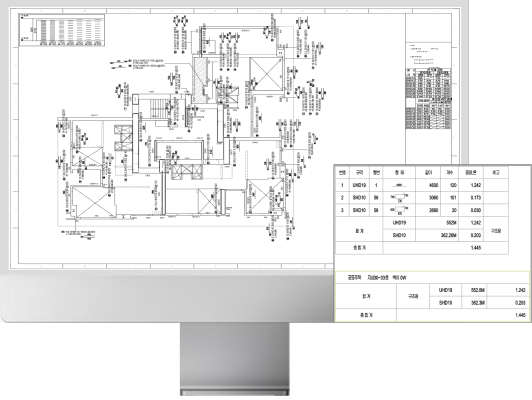Open the schedule table in the drawing's title block
Screen dimensions: 532x400
click(x=429, y=98)
